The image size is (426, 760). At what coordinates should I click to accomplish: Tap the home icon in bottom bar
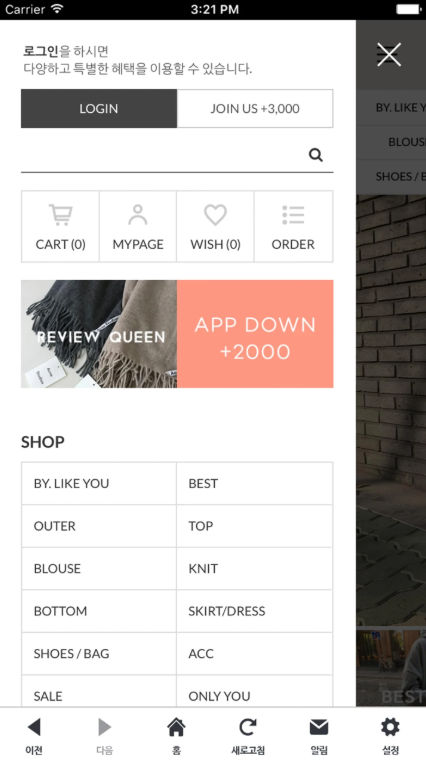(176, 735)
